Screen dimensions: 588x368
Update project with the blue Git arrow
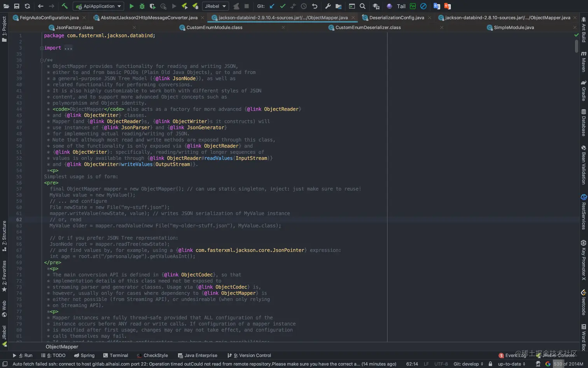(x=272, y=6)
